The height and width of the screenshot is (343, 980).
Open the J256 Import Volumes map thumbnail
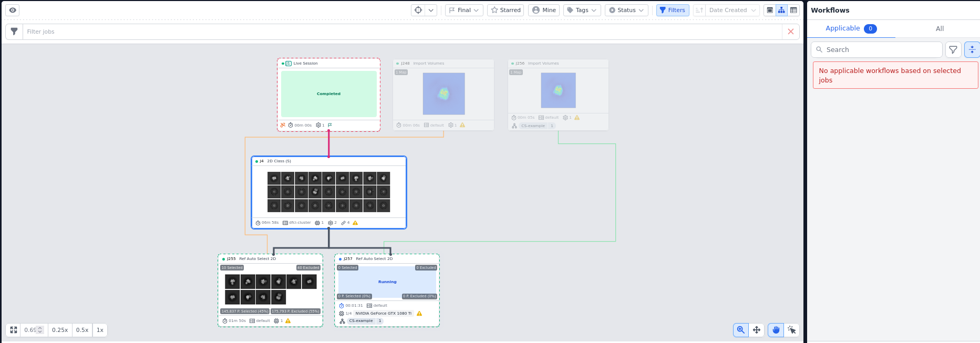[559, 90]
